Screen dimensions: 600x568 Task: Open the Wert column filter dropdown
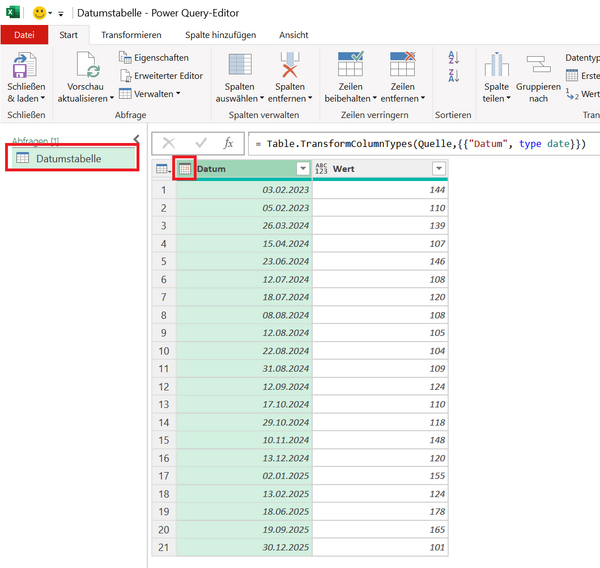coord(438,169)
